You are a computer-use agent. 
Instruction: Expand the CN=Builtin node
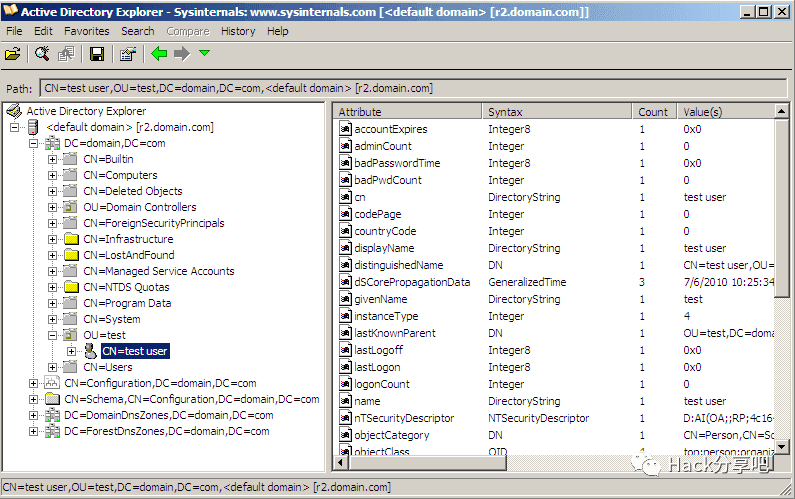coord(52,159)
